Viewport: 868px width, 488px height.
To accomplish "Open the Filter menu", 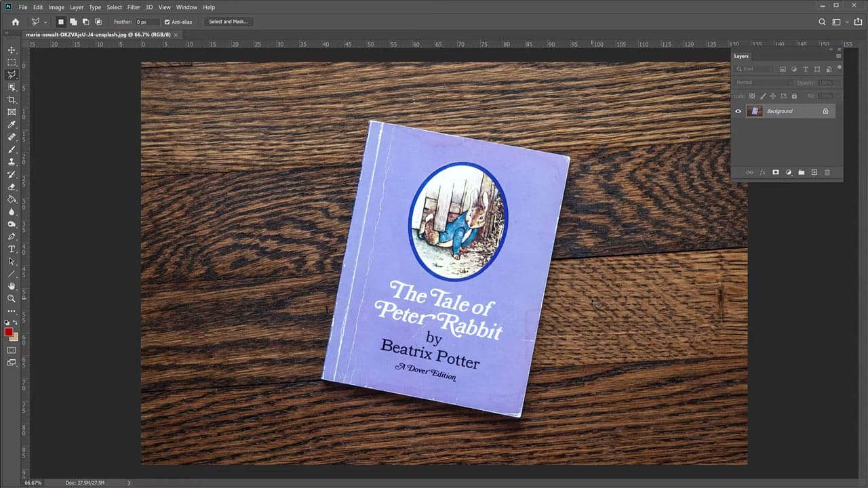I will [134, 7].
